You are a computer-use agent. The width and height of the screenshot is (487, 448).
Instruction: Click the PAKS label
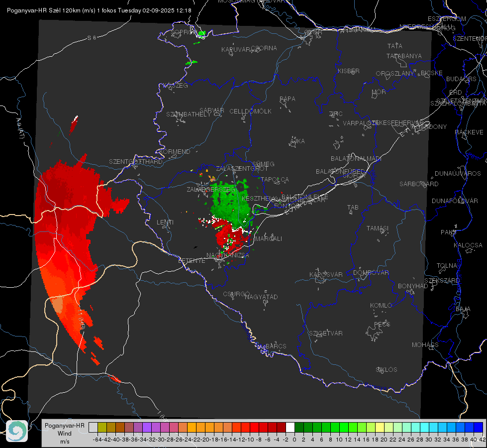point(448,232)
